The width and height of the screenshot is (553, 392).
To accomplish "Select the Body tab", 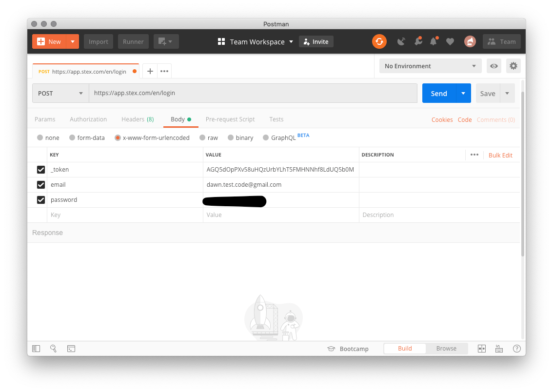I will click(x=180, y=119).
